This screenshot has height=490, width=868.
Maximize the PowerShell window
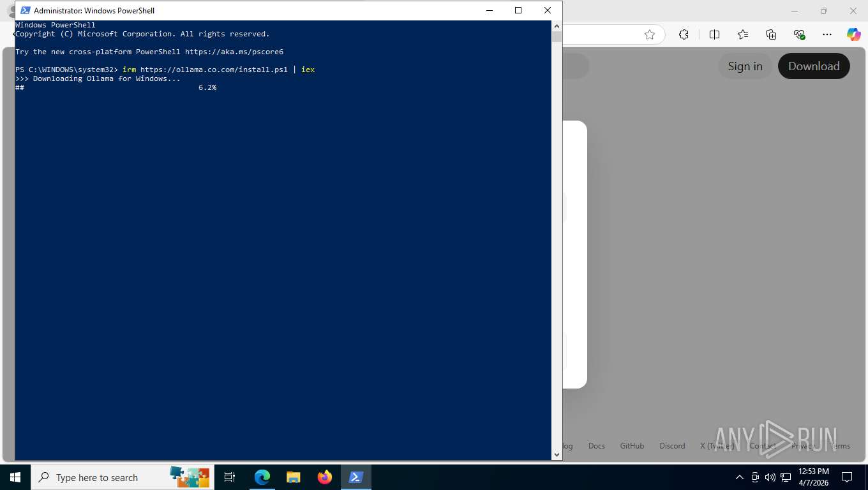518,10
